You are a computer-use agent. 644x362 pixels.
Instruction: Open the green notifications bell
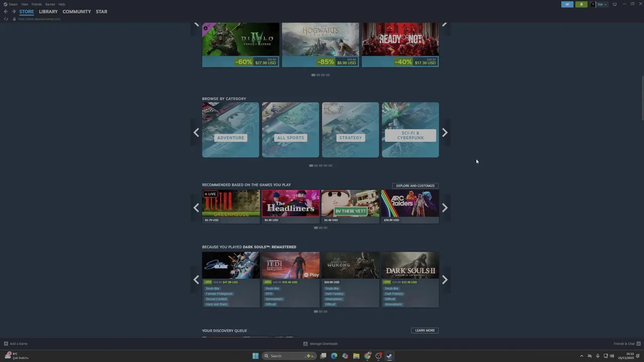(x=581, y=4)
